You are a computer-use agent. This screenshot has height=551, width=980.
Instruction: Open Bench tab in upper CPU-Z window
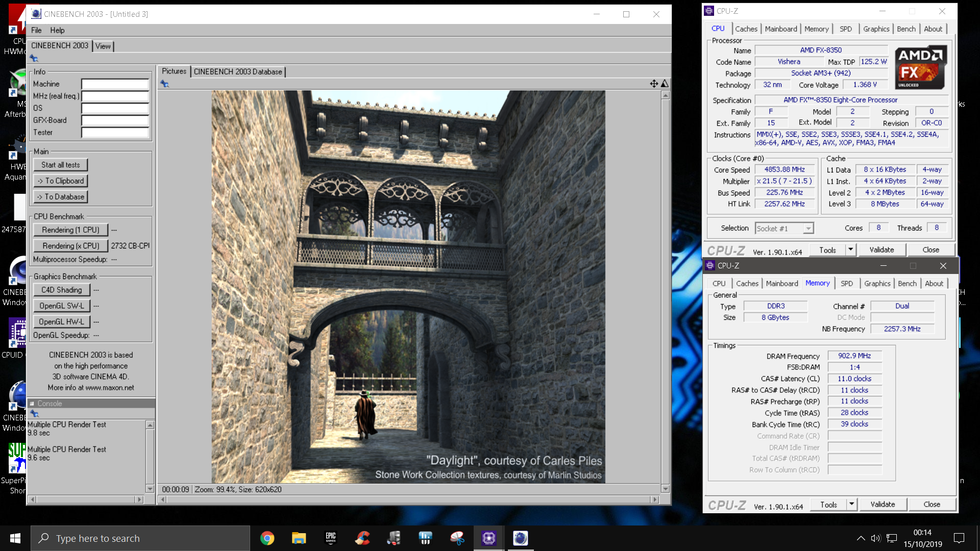coord(906,29)
